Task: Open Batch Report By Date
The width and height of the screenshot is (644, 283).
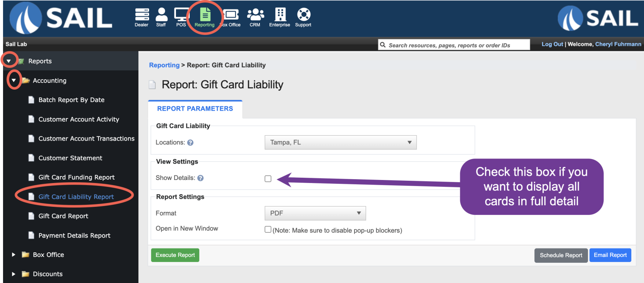Action: (71, 100)
